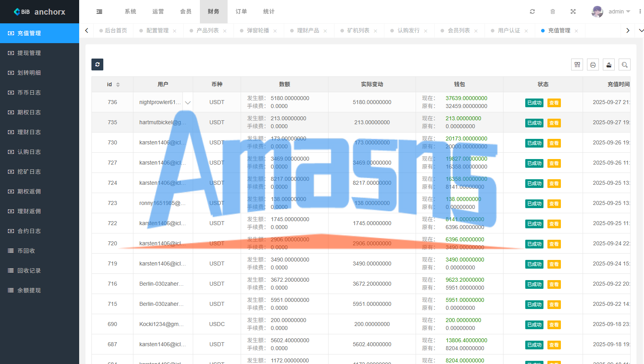Click the top refresh icon
The image size is (644, 364).
(532, 11)
